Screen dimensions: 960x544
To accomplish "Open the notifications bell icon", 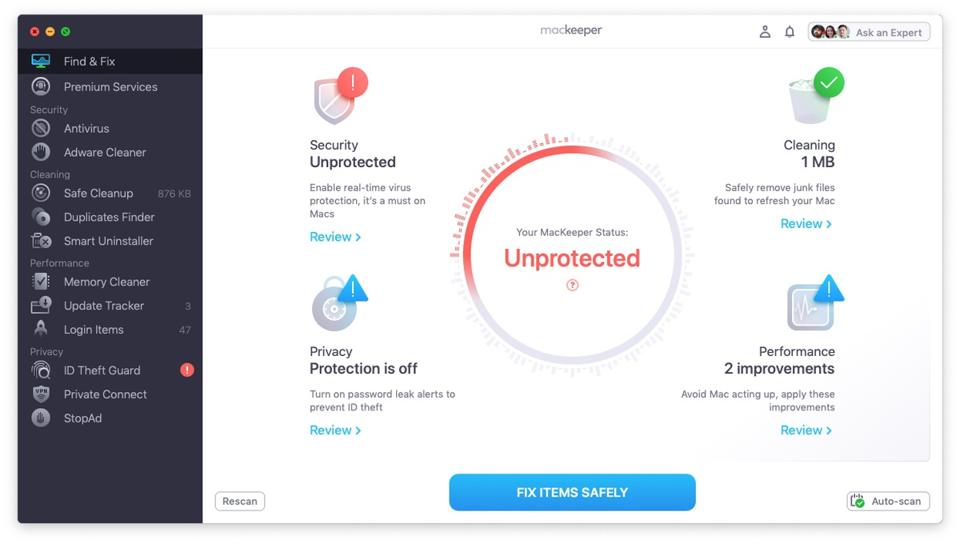I will coord(789,32).
